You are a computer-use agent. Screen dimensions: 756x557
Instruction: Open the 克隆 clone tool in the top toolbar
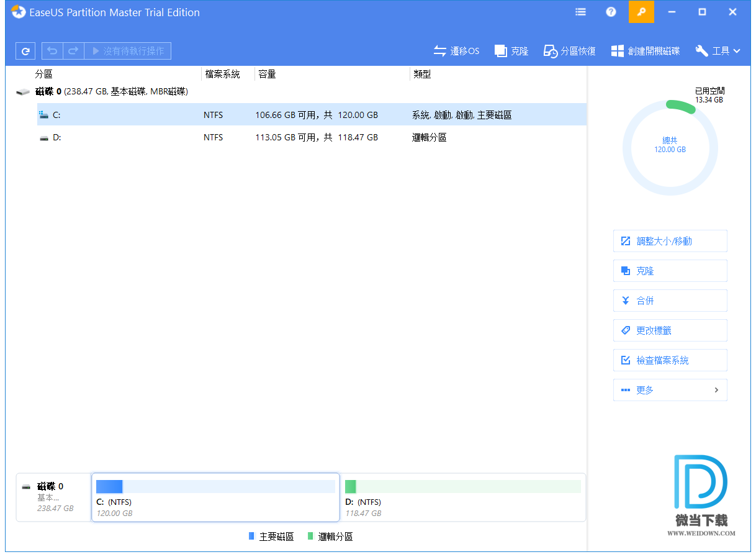click(x=511, y=51)
